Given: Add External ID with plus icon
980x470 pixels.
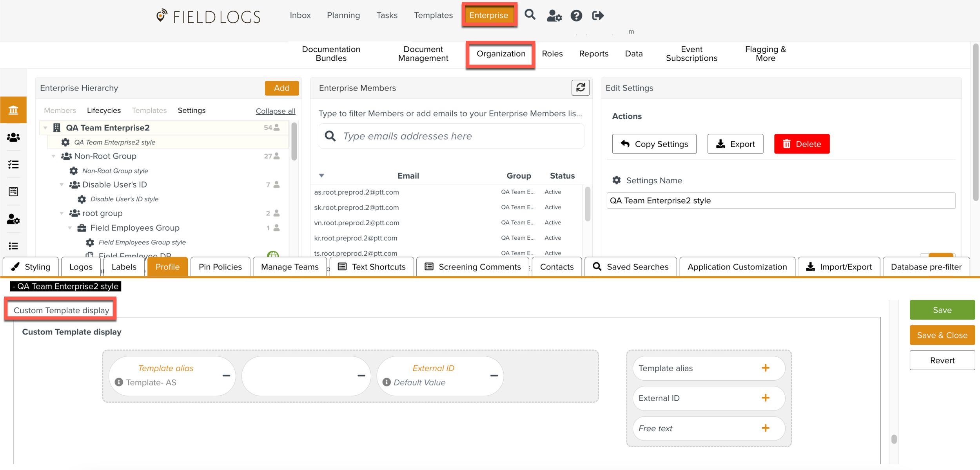Looking at the screenshot, I should (x=765, y=398).
